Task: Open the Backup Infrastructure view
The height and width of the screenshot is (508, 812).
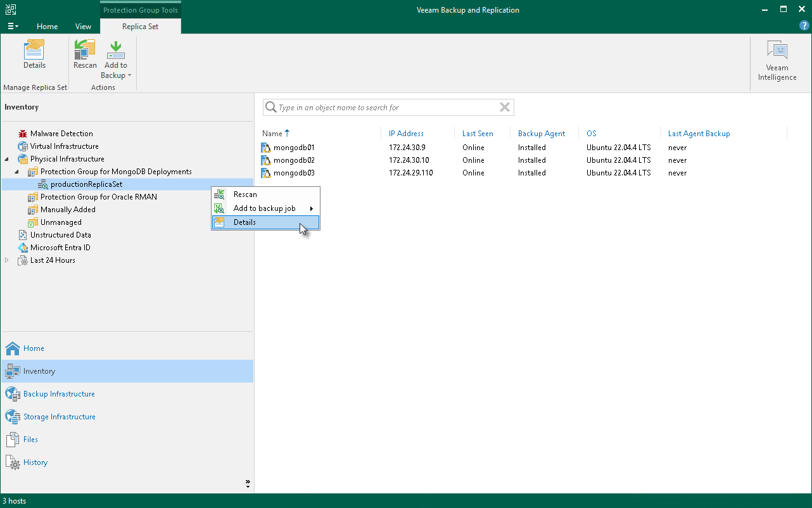Action: pos(59,394)
